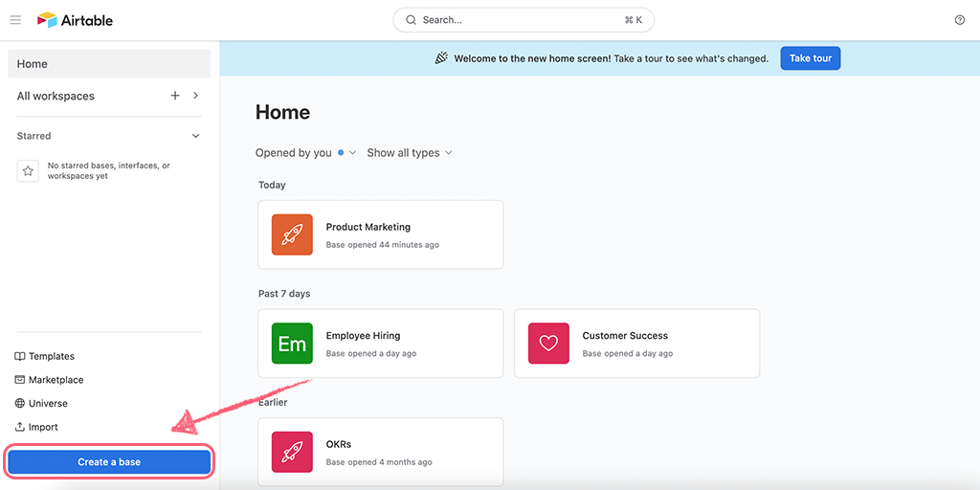Viewport: 980px width, 490px height.
Task: Open Universe in the sidebar
Action: pos(40,404)
